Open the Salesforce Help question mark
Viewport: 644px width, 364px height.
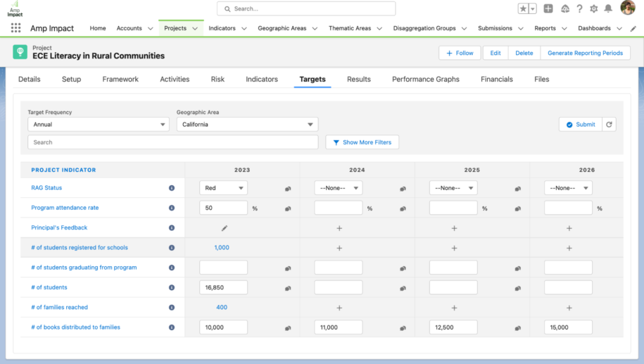pyautogui.click(x=579, y=8)
